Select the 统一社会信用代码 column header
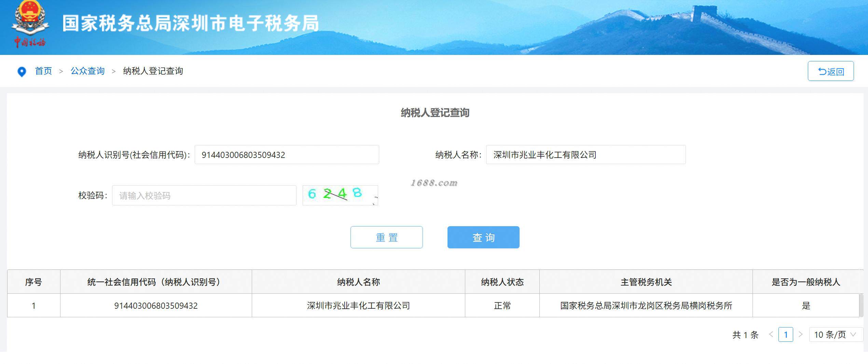Image resolution: width=868 pixels, height=364 pixels. point(156,282)
